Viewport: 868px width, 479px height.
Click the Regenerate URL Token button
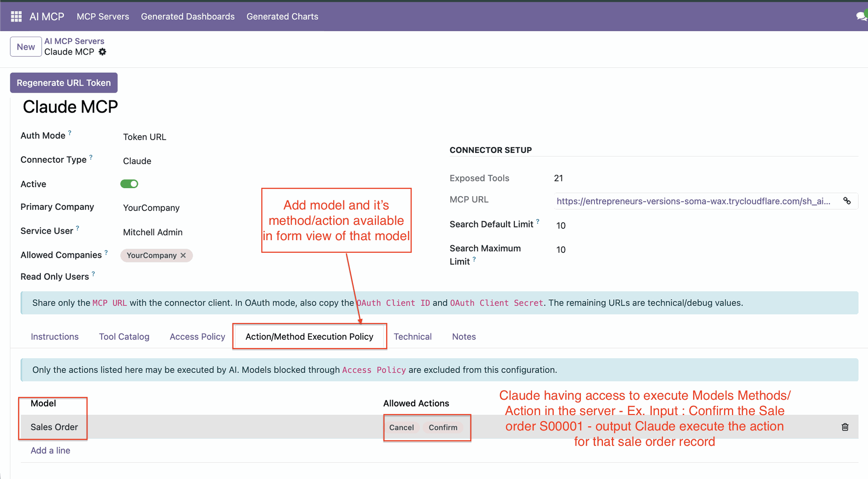coord(64,83)
